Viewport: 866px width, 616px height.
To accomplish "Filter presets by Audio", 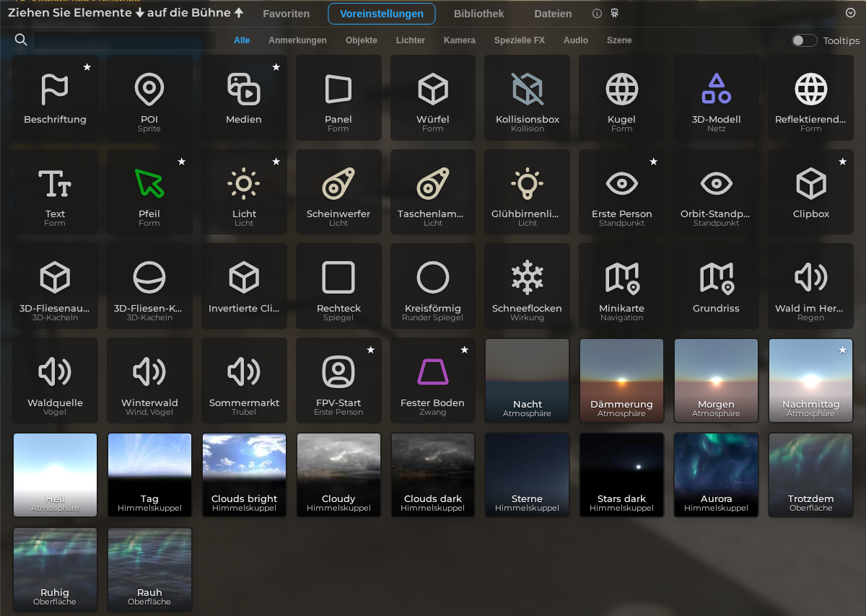I will pyautogui.click(x=576, y=40).
